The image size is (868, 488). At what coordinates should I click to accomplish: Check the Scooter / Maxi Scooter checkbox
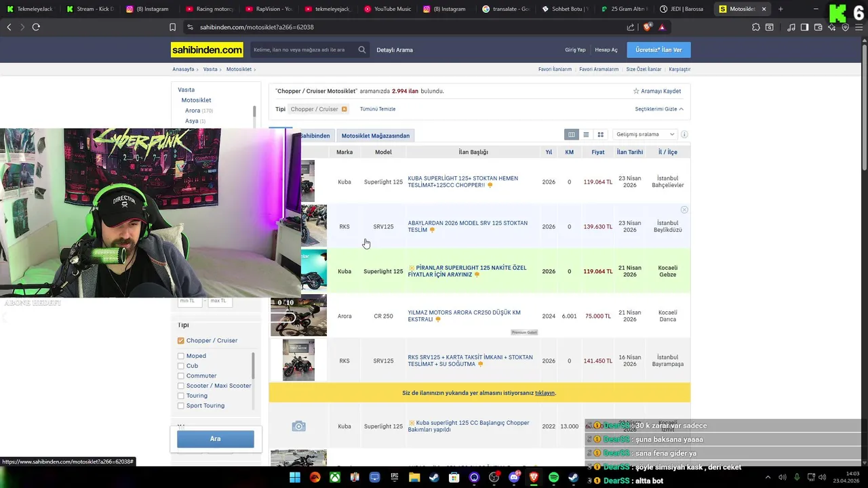(x=181, y=386)
